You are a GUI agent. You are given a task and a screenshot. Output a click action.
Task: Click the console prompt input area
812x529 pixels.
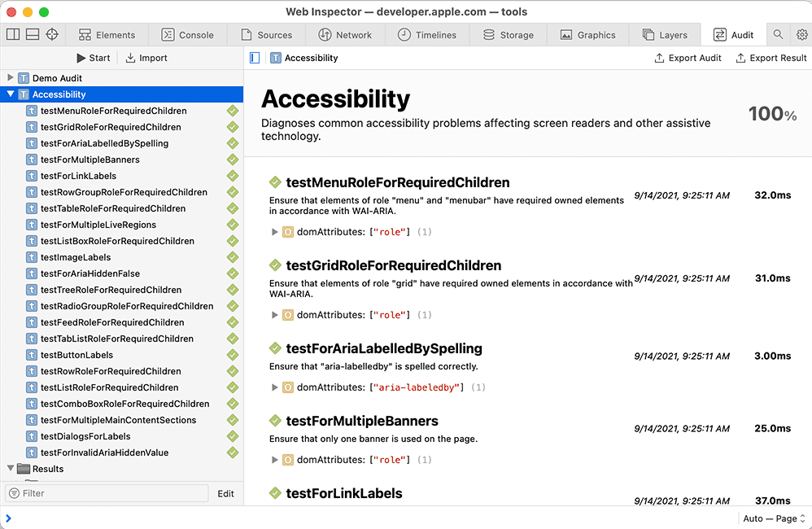click(373, 518)
